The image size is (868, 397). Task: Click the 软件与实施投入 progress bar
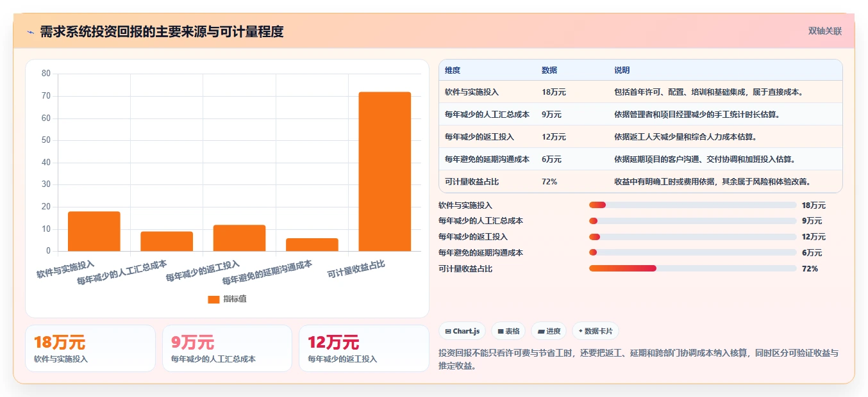click(692, 205)
